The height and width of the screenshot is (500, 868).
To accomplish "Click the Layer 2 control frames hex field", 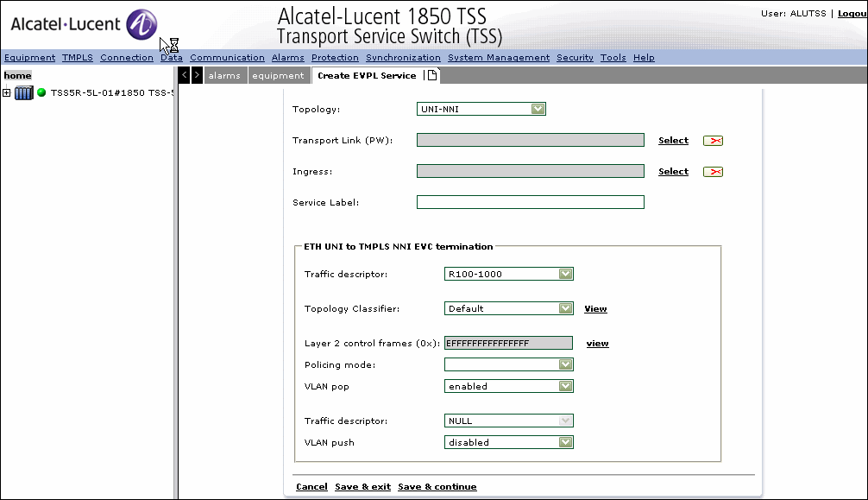I will pyautogui.click(x=509, y=343).
